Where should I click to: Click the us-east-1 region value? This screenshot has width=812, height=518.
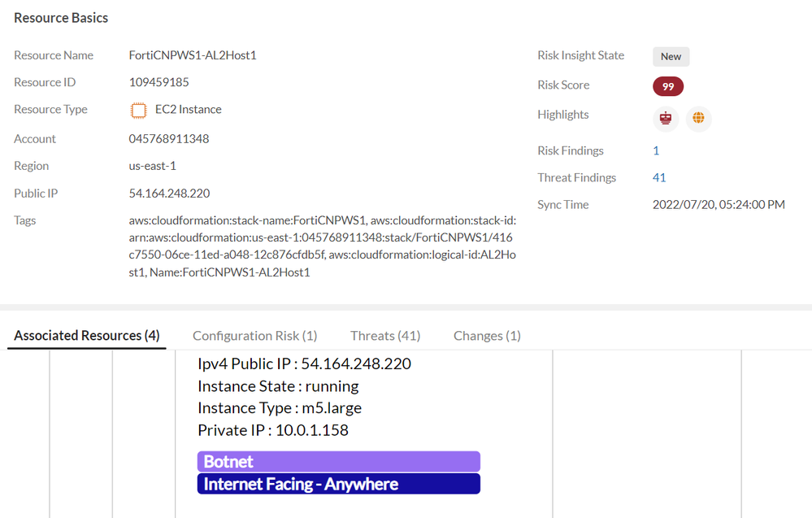click(x=153, y=166)
